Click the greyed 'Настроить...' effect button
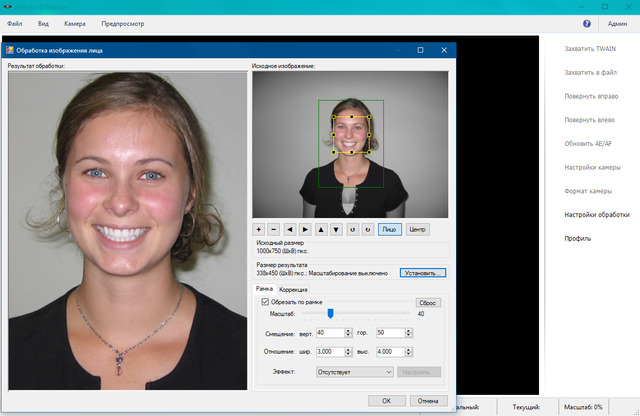 [x=419, y=372]
